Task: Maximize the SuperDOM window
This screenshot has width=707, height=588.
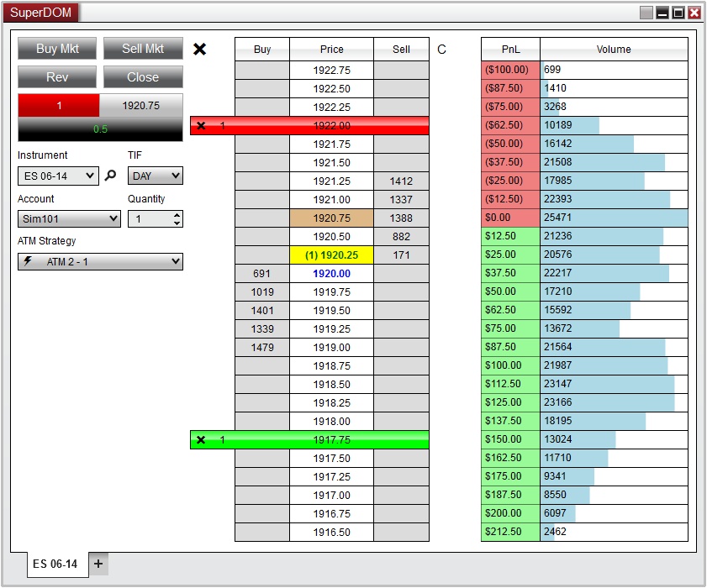Action: pos(678,13)
